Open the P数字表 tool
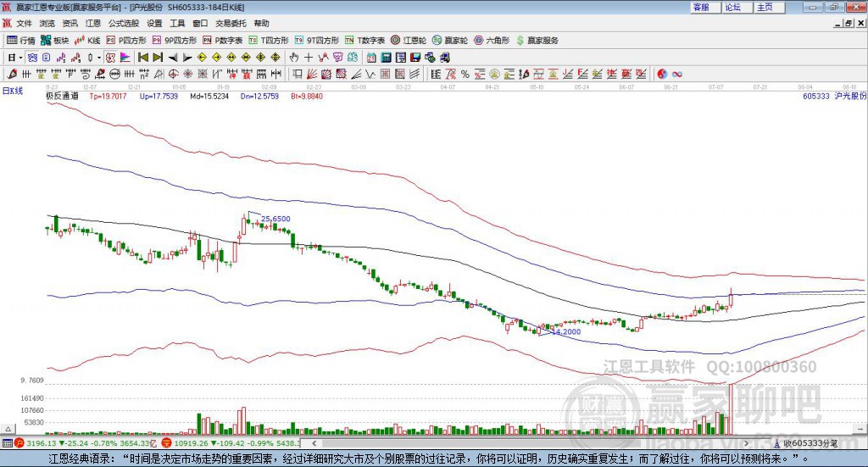The image size is (868, 467). tap(223, 41)
